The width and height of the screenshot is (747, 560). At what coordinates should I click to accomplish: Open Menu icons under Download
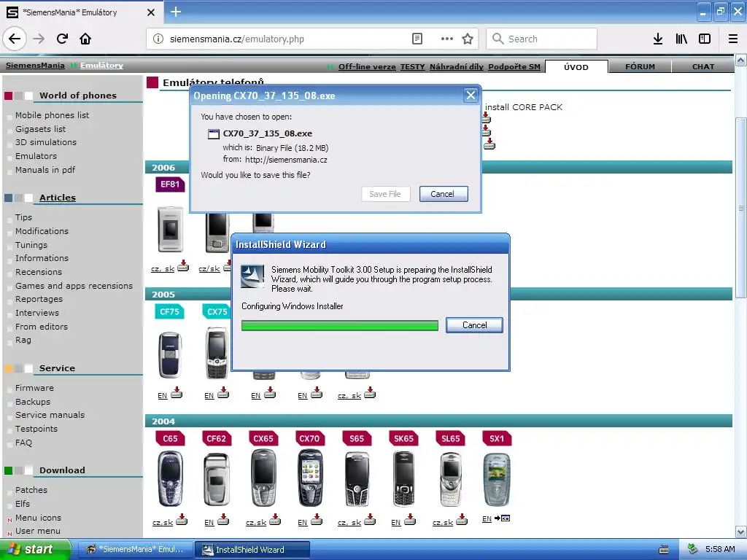click(x=38, y=518)
